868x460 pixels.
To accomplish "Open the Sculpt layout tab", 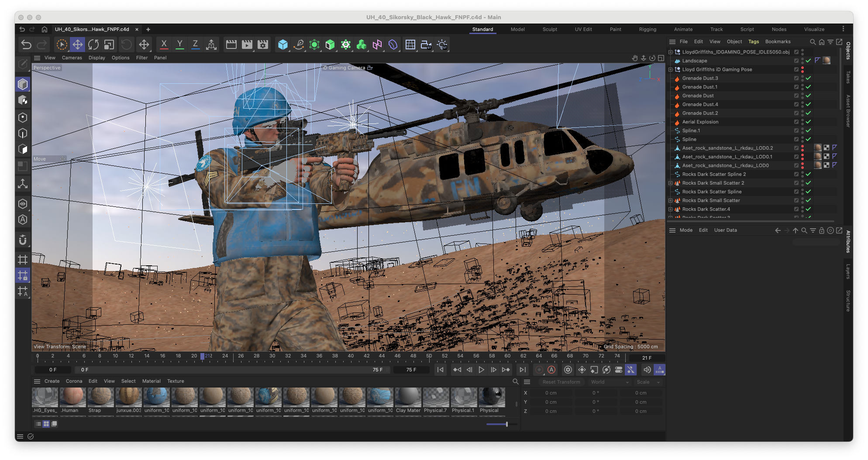I will tap(550, 29).
